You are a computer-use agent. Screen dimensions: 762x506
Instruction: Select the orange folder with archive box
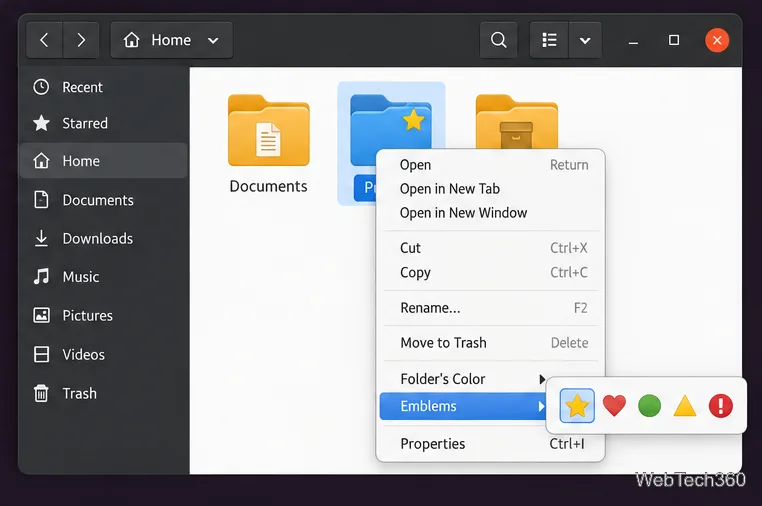click(x=517, y=122)
